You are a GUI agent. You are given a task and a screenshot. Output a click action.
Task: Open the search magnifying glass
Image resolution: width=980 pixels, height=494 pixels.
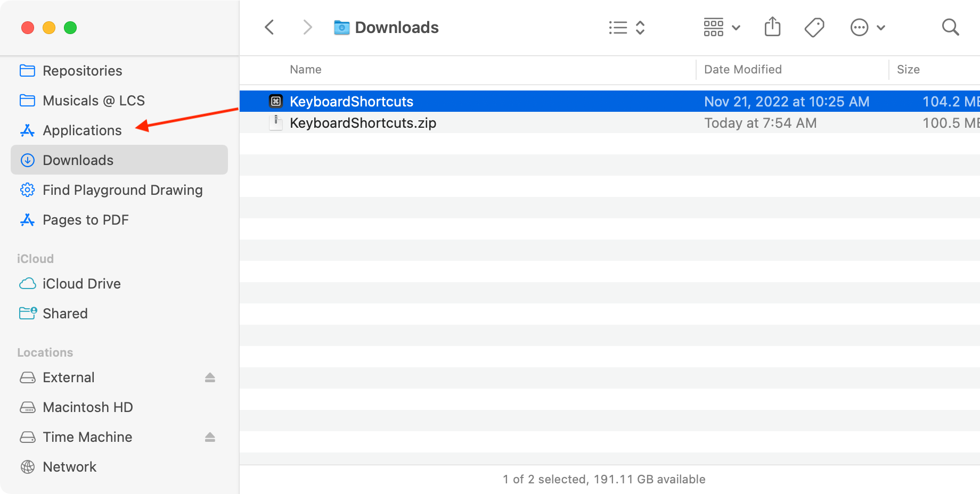(x=950, y=27)
